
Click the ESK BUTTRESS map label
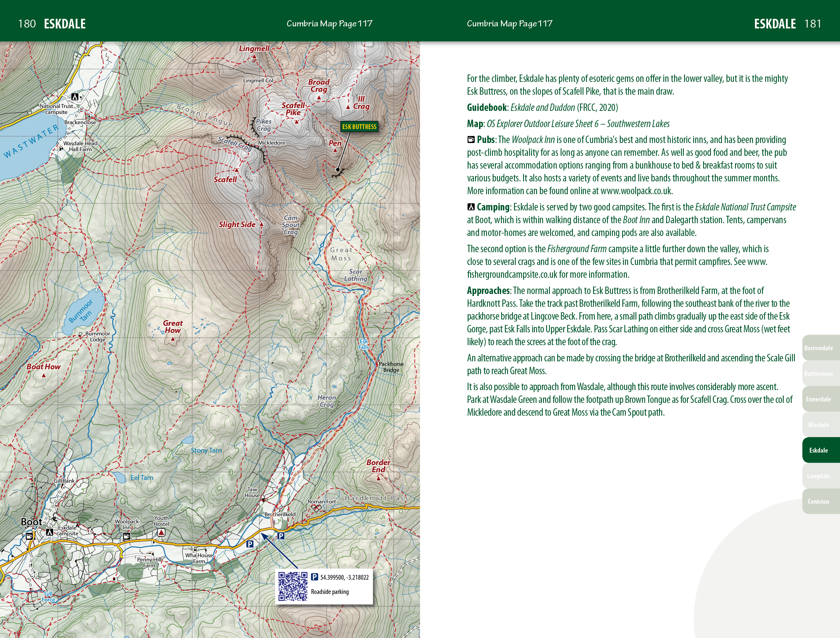[x=359, y=127]
